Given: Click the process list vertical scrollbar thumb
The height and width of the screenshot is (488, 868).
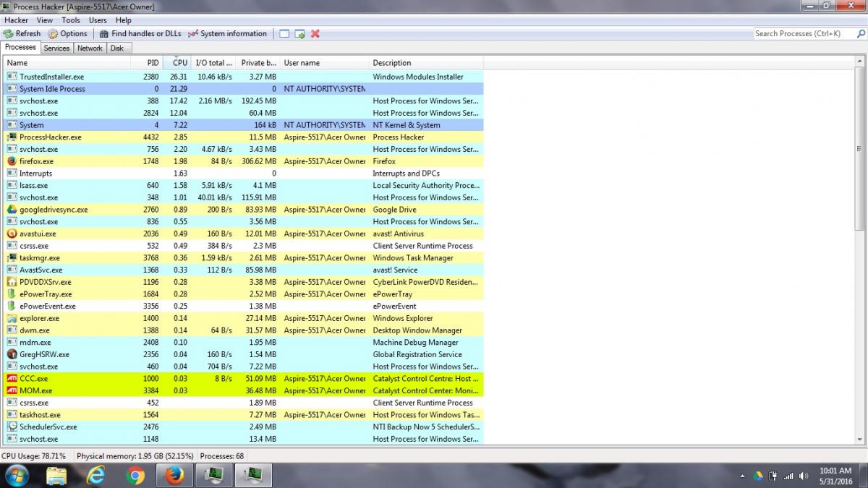Looking at the screenshot, I should 859,148.
